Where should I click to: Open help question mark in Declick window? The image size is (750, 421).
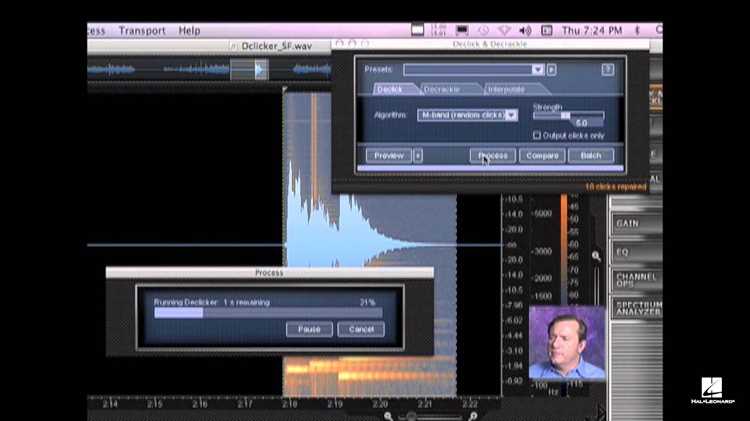pos(607,70)
